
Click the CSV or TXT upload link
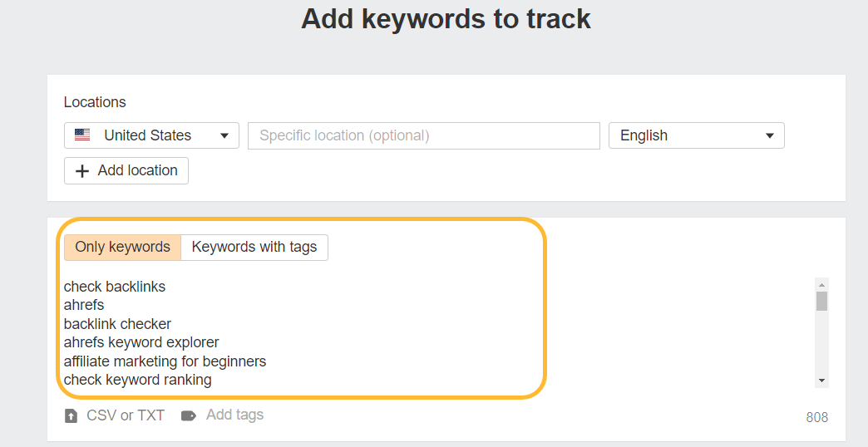(126, 415)
